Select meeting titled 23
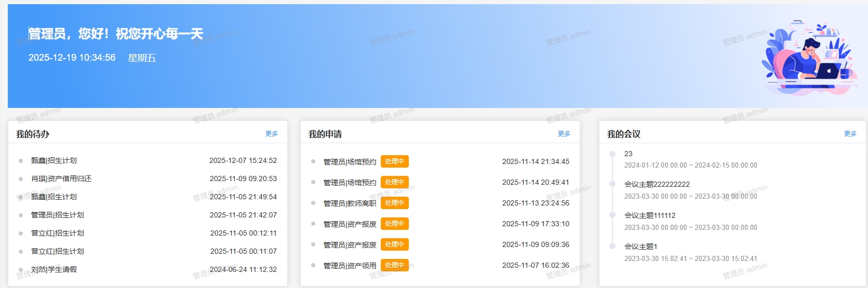The height and width of the screenshot is (288, 868). click(x=628, y=154)
